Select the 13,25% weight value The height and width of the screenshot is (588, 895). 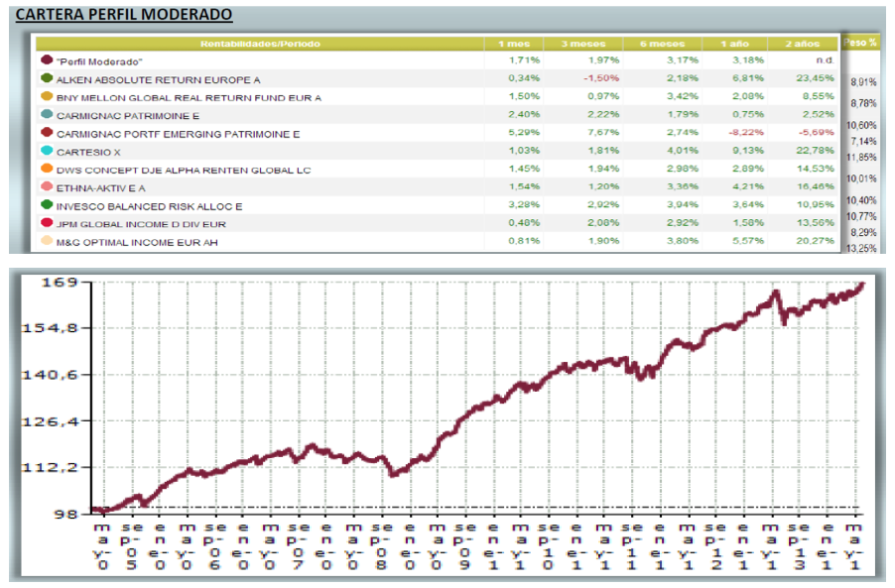click(861, 249)
